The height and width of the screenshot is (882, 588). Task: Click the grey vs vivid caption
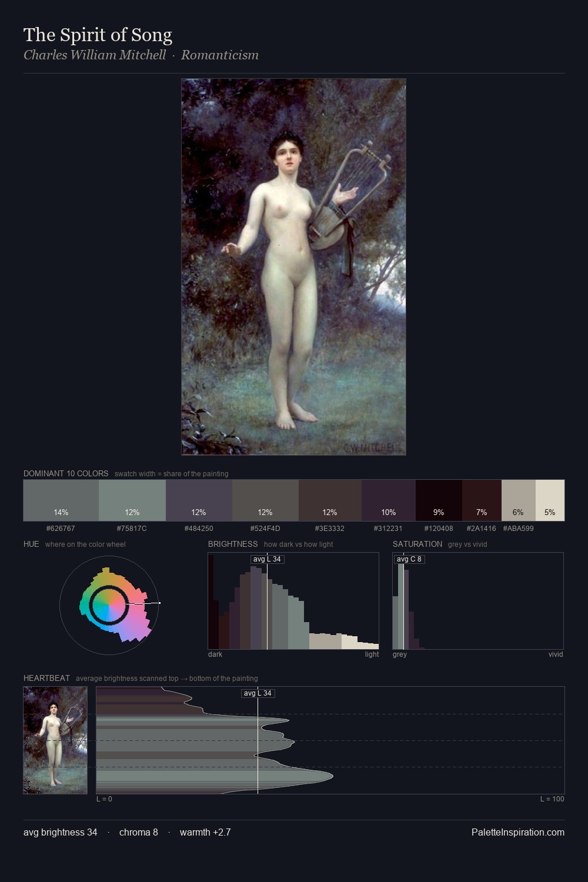(467, 544)
